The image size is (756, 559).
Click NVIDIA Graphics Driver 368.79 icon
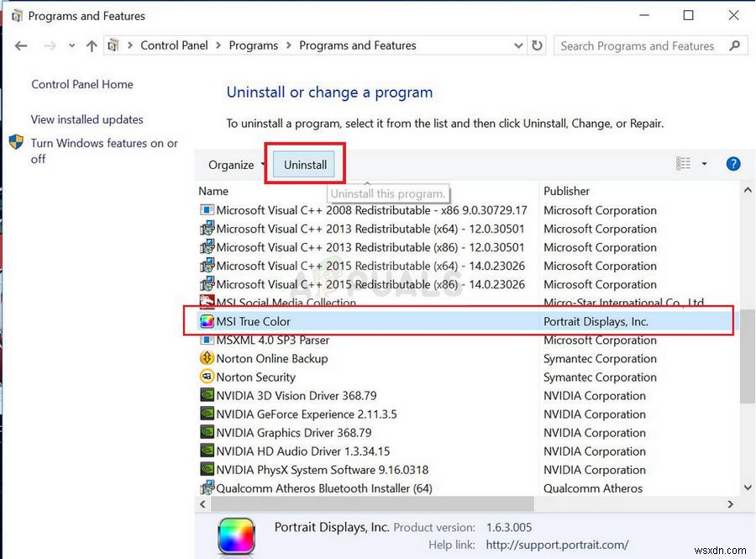[207, 433]
